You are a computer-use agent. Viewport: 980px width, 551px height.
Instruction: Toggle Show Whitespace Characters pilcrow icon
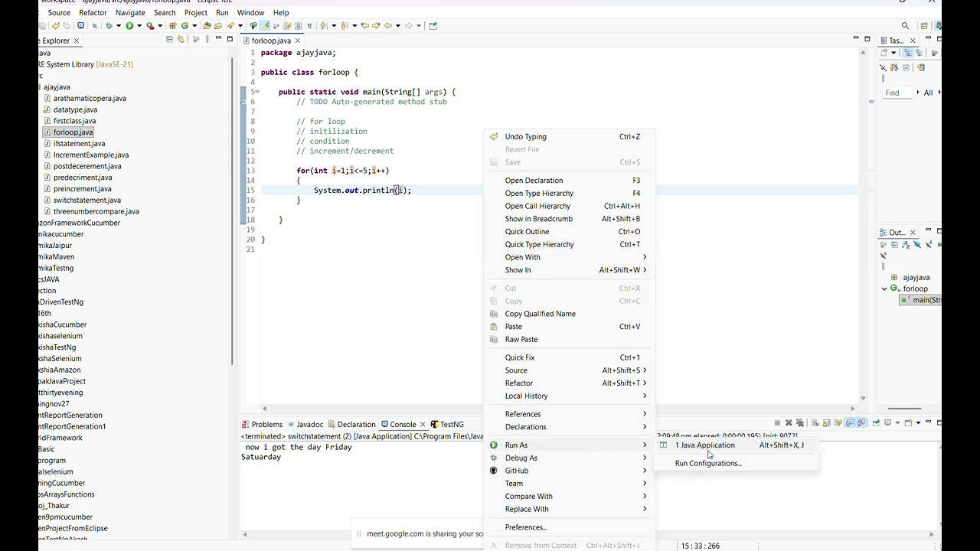[x=309, y=25]
